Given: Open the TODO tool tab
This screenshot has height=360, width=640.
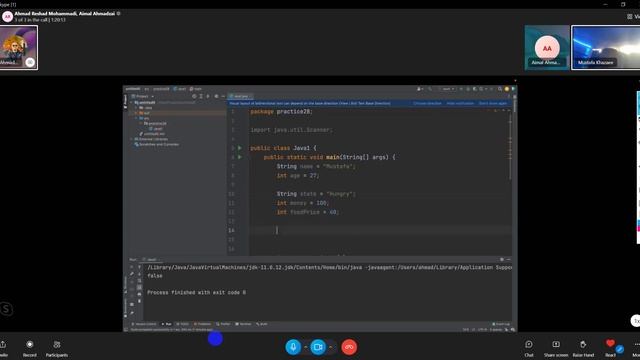Looking at the screenshot, I should 182,324.
